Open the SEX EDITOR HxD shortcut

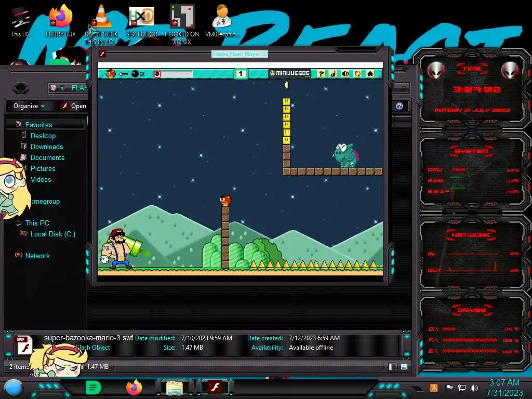tap(142, 21)
